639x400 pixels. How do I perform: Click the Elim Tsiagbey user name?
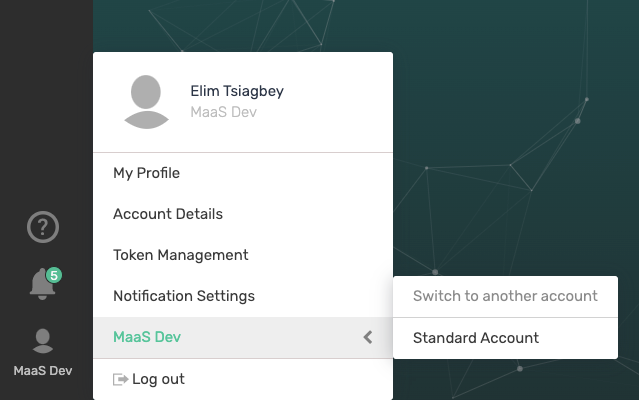tap(237, 91)
